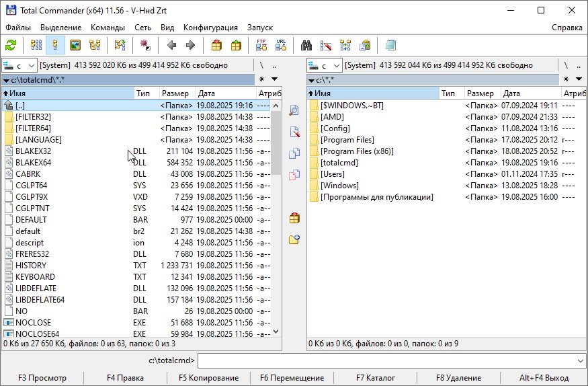Click the F6 Перемещение button

(292, 378)
